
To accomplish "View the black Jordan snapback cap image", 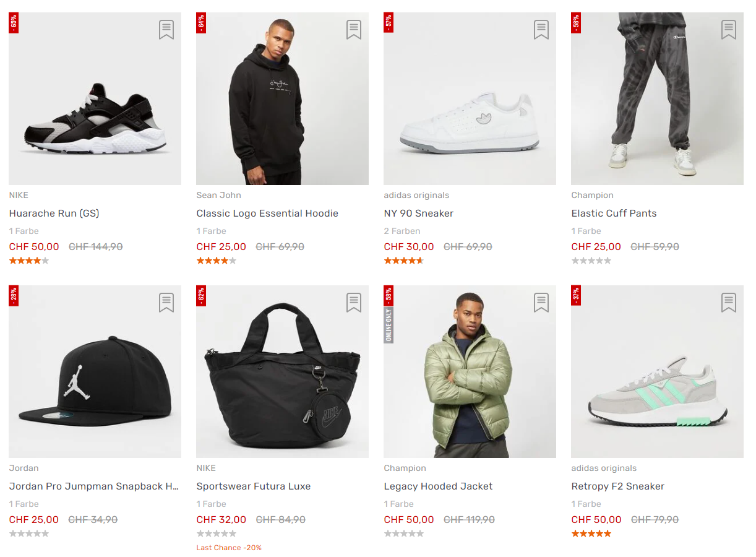I will click(x=95, y=378).
